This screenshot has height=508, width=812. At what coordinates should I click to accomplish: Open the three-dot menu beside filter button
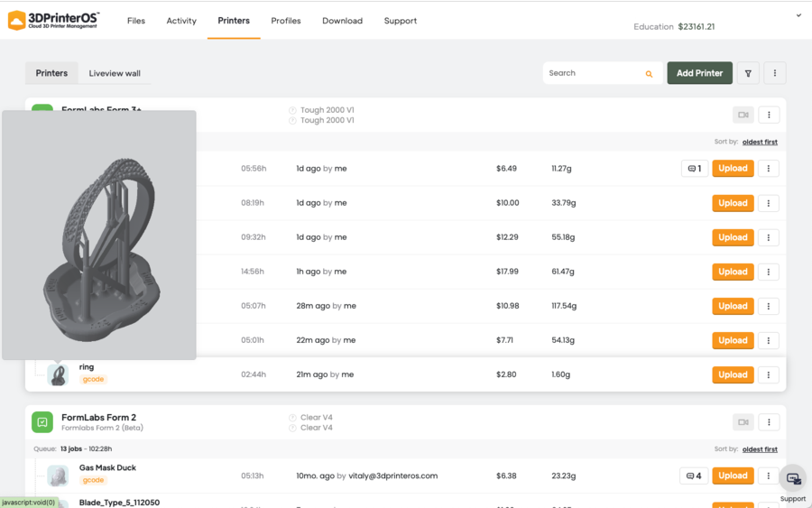pos(774,73)
